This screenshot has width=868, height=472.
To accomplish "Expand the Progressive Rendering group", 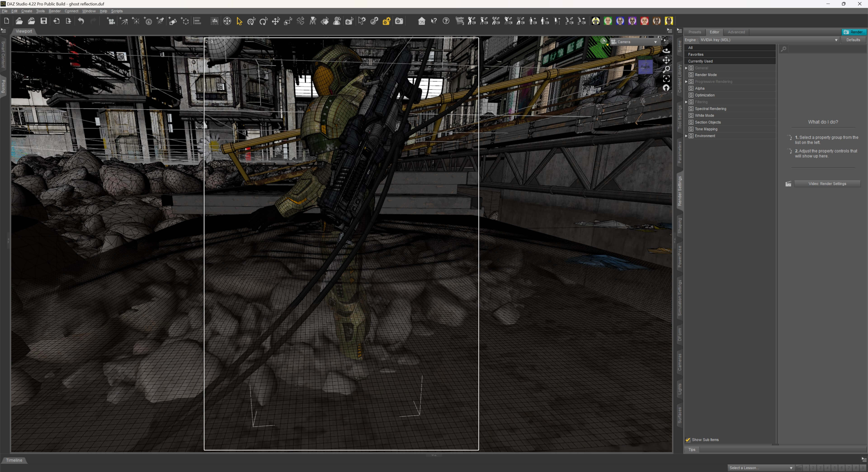I will point(686,82).
